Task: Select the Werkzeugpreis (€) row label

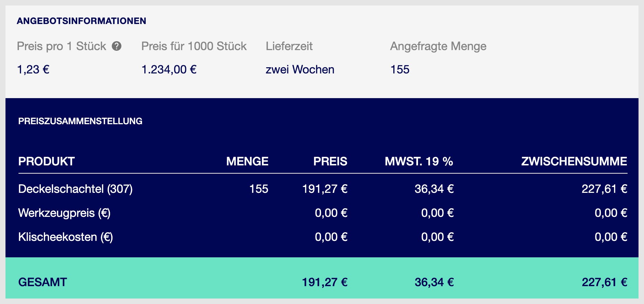Action: point(64,213)
